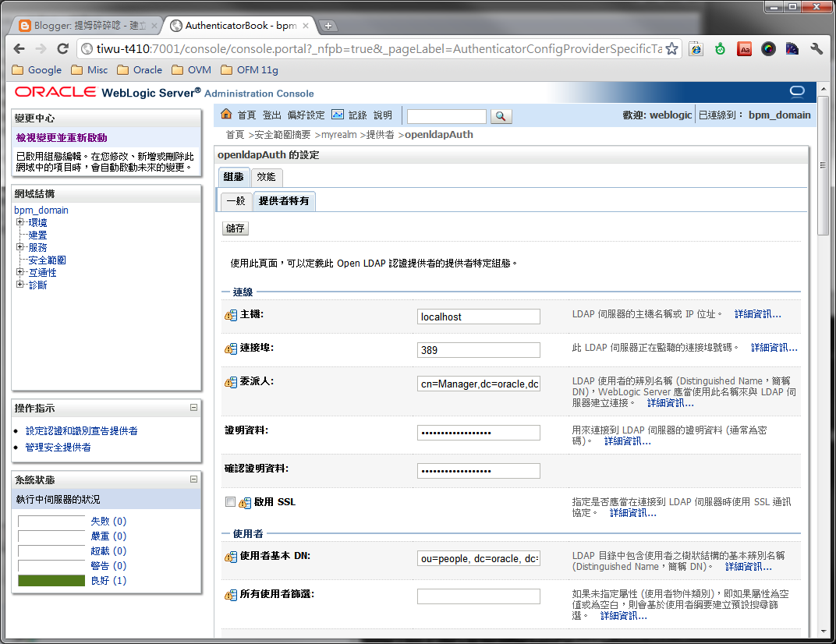Open the 設定認證和識別宣告提供者 link
This screenshot has height=644, width=836.
tap(82, 430)
